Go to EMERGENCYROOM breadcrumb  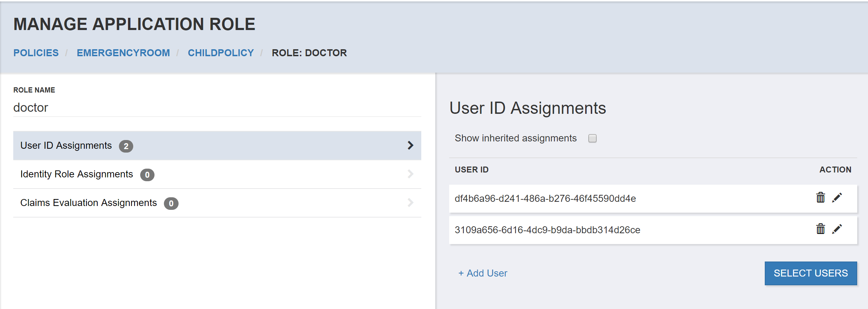tap(123, 53)
